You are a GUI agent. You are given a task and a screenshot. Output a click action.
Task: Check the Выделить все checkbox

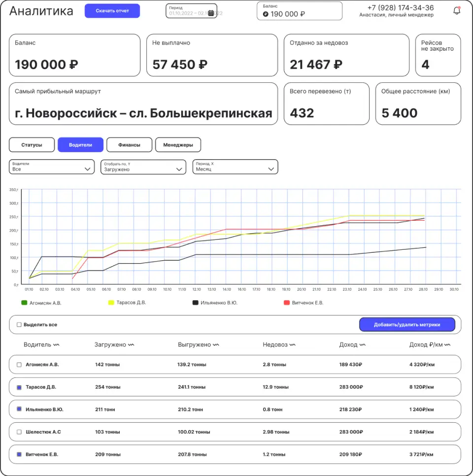pyautogui.click(x=19, y=325)
